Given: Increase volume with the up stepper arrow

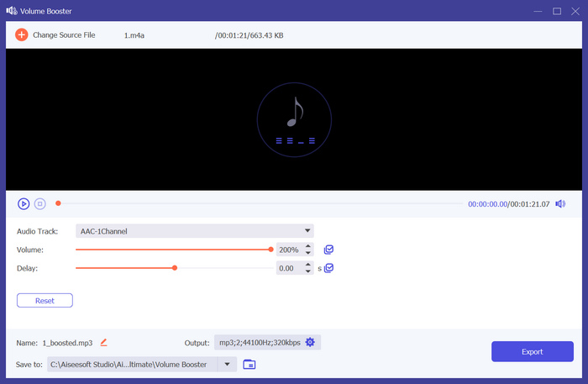Looking at the screenshot, I should pyautogui.click(x=308, y=246).
